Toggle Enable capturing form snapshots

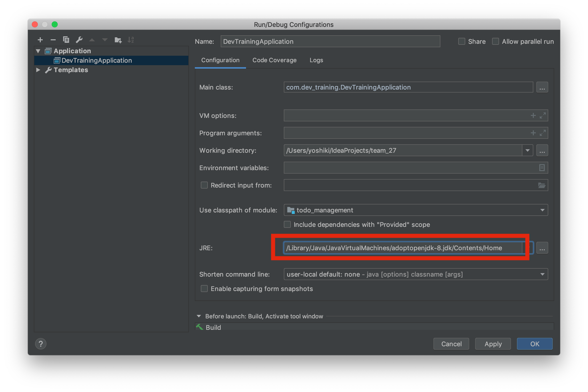click(x=204, y=289)
